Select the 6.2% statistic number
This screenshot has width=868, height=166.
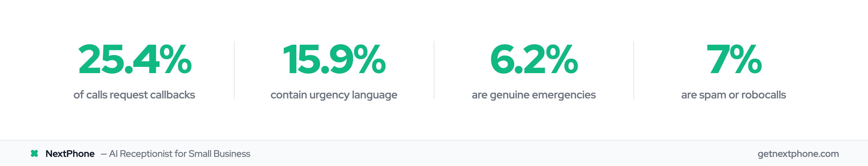click(x=534, y=59)
